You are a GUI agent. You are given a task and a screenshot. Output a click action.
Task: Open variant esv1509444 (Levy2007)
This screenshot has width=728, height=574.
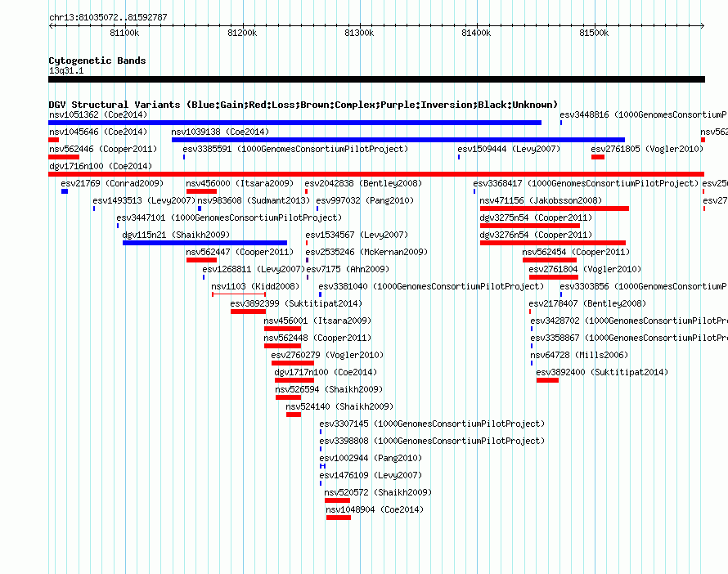pyautogui.click(x=509, y=149)
